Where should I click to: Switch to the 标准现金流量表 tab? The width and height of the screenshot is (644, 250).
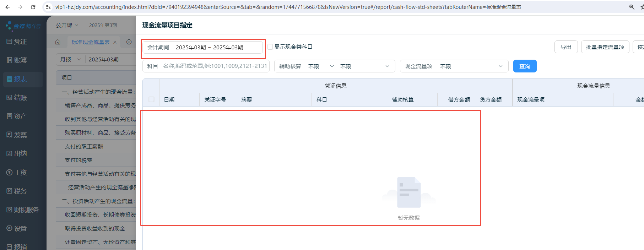(x=91, y=42)
